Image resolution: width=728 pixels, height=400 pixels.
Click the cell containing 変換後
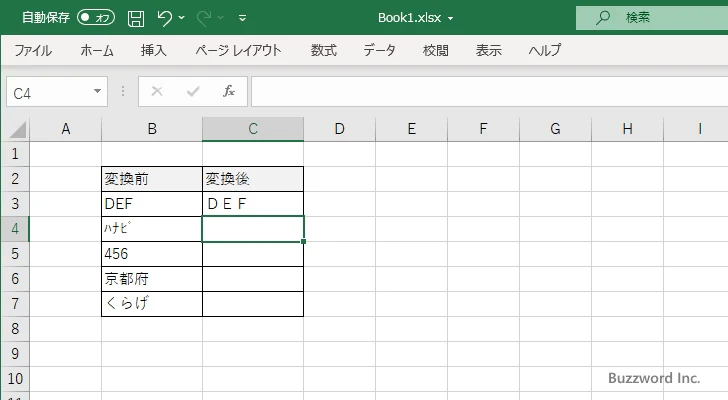coord(253,179)
